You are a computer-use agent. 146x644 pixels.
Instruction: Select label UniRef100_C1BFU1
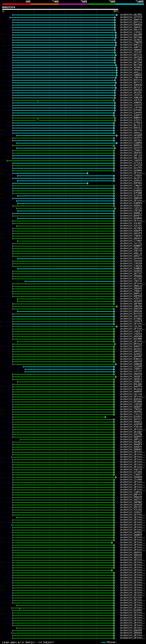pyautogui.click(x=131, y=492)
